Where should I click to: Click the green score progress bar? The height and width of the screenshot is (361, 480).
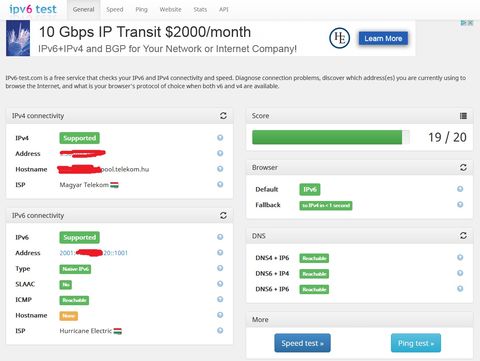[327, 137]
